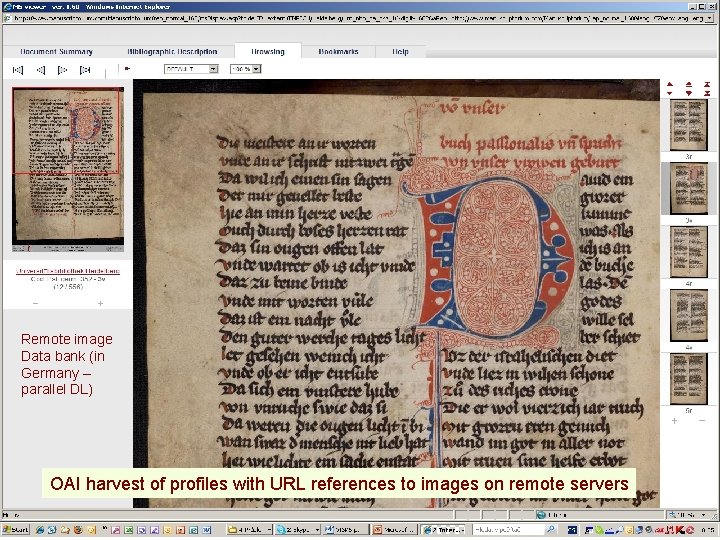720x540 pixels.
Task: Select the Internet Explorer taskbar group
Action: (443, 530)
